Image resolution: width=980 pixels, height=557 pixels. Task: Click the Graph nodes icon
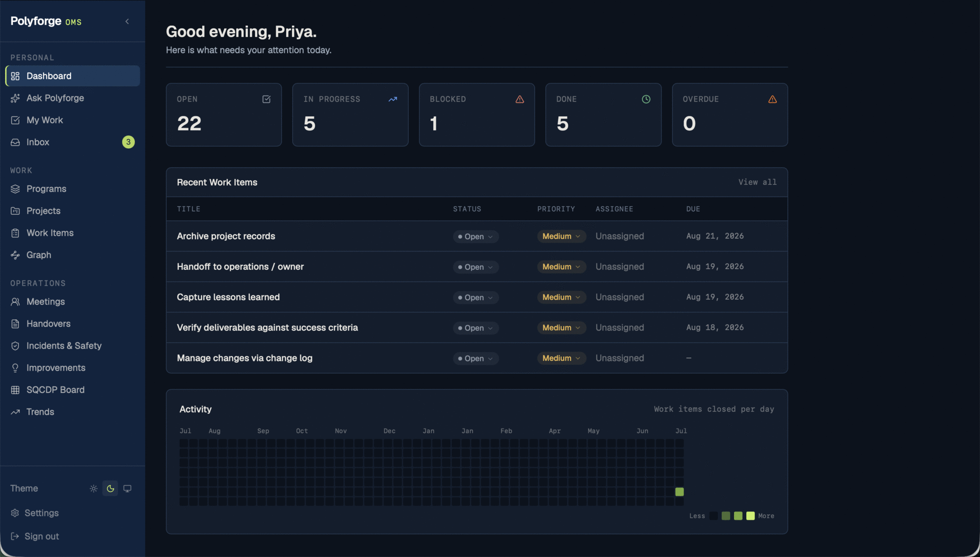pos(15,255)
